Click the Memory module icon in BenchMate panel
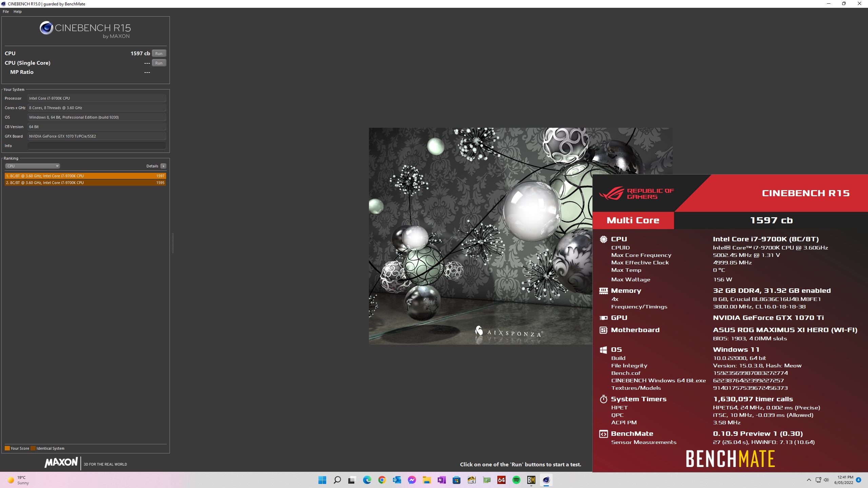This screenshot has height=488, width=868. (604, 291)
